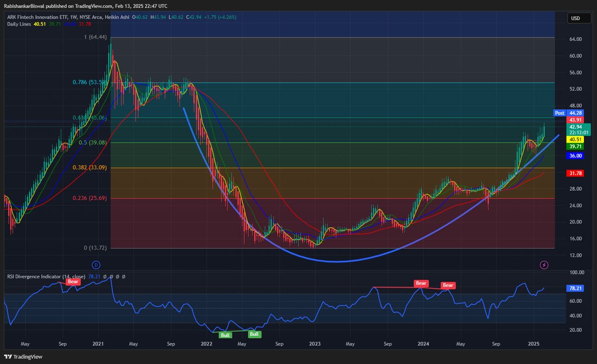The height and width of the screenshot is (364, 597).
Task: Click the green Bull divergence flag on RSI panel
Action: tap(225, 335)
